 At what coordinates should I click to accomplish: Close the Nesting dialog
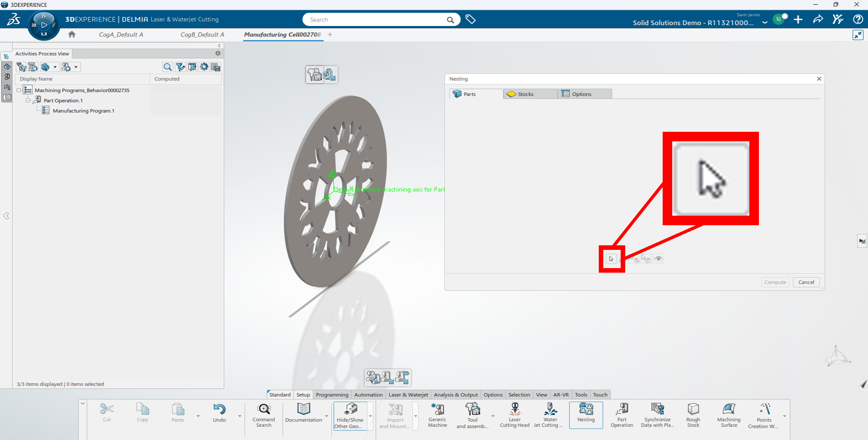point(819,79)
